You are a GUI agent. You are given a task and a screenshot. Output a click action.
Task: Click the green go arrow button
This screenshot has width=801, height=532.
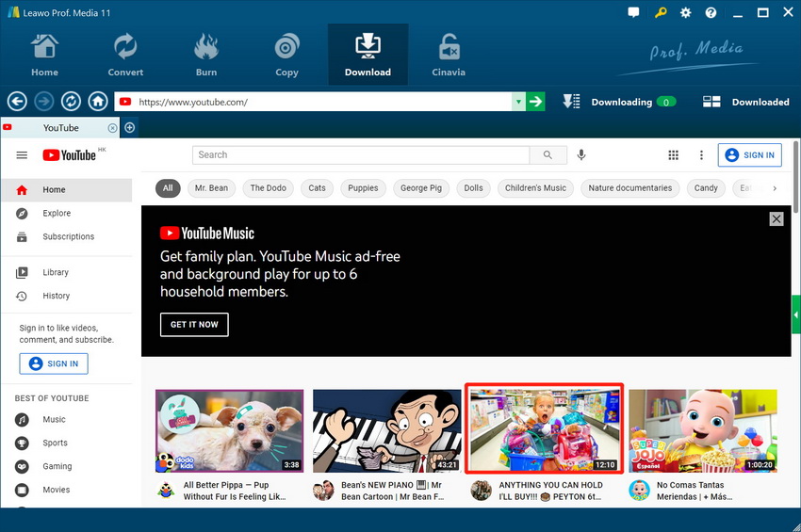click(x=535, y=102)
